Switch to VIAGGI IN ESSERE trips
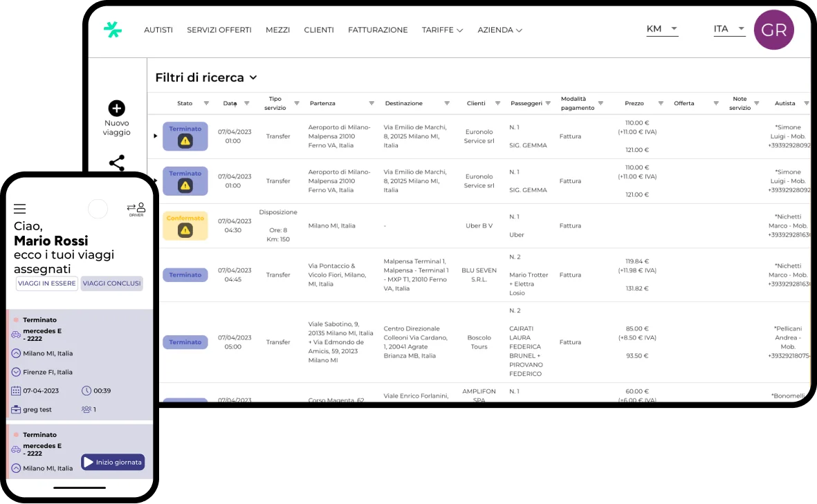817x504 pixels. (x=47, y=283)
